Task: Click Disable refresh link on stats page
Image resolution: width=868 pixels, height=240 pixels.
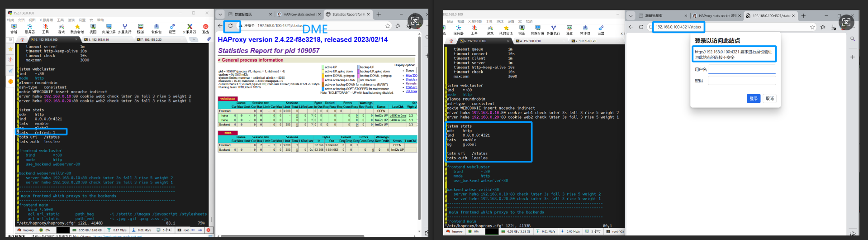Action: point(411,79)
